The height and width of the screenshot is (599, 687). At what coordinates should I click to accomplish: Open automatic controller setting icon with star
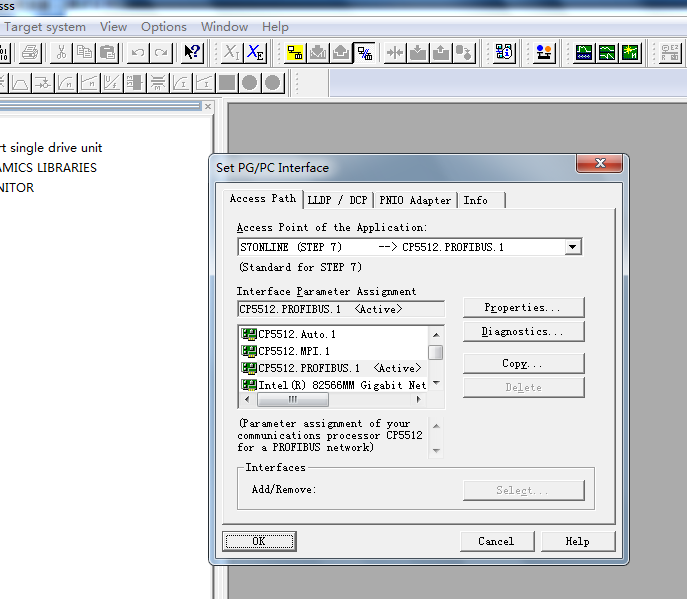(x=630, y=53)
